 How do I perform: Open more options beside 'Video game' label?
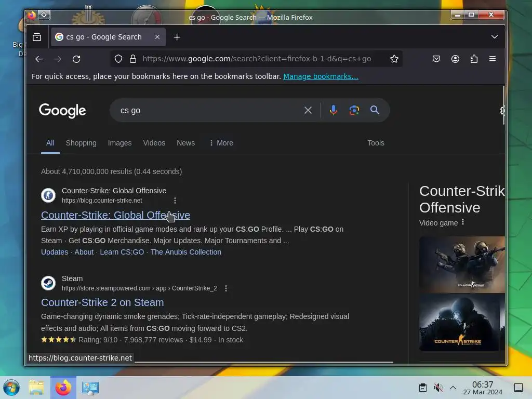point(463,222)
